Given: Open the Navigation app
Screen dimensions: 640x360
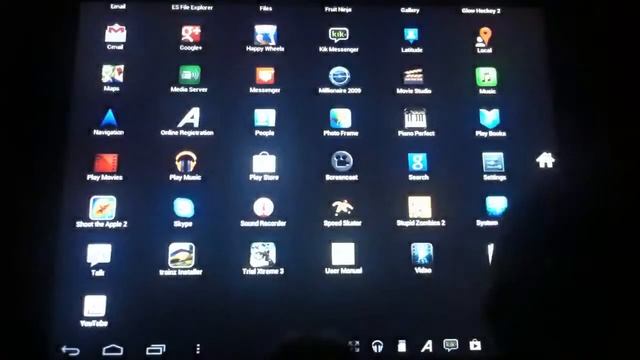Looking at the screenshot, I should click(109, 118).
